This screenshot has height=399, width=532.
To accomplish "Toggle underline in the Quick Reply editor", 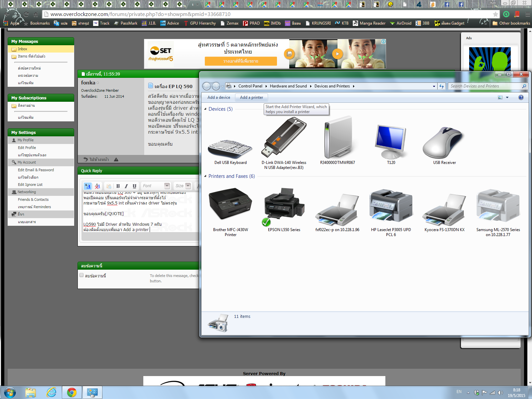I will (x=134, y=186).
